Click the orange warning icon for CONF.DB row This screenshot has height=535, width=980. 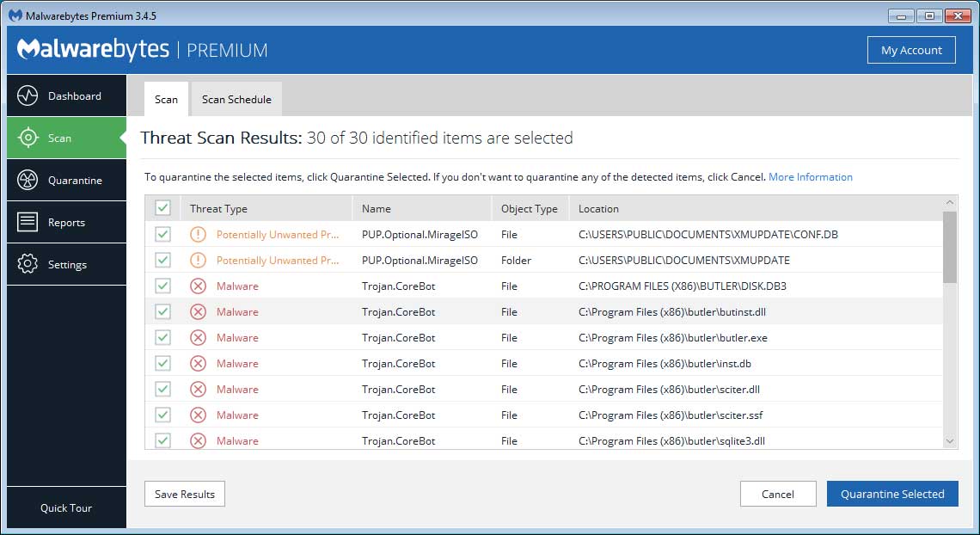(x=198, y=234)
